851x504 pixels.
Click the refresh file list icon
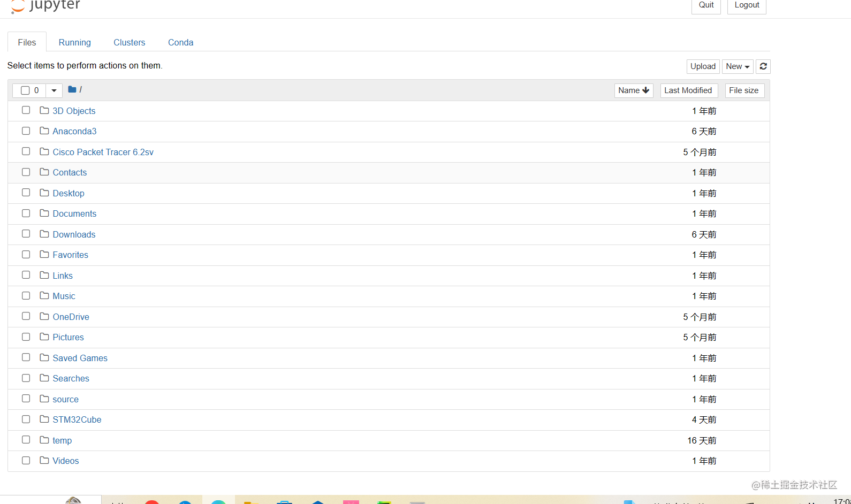point(763,66)
